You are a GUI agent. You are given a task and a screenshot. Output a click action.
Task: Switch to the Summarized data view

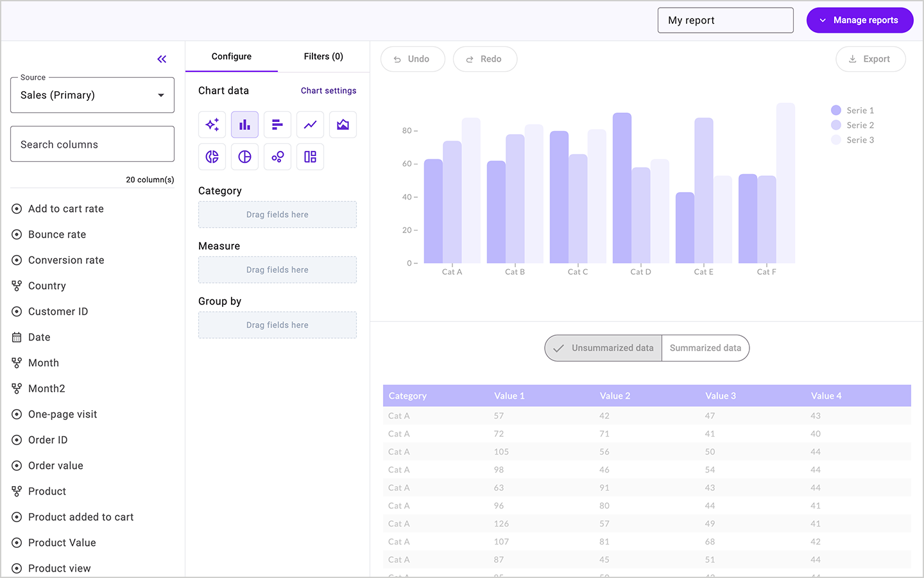point(705,347)
